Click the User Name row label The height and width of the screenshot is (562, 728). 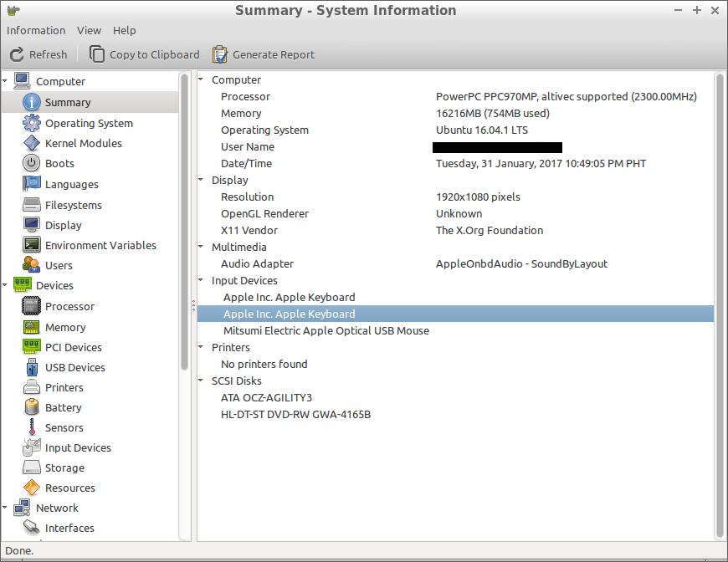(x=248, y=146)
